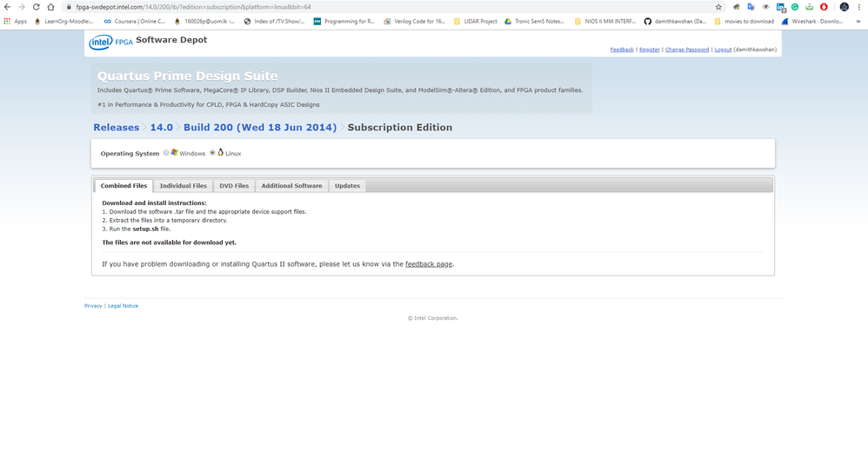Open the eye-shaped extension icon
868x451 pixels.
765,7
